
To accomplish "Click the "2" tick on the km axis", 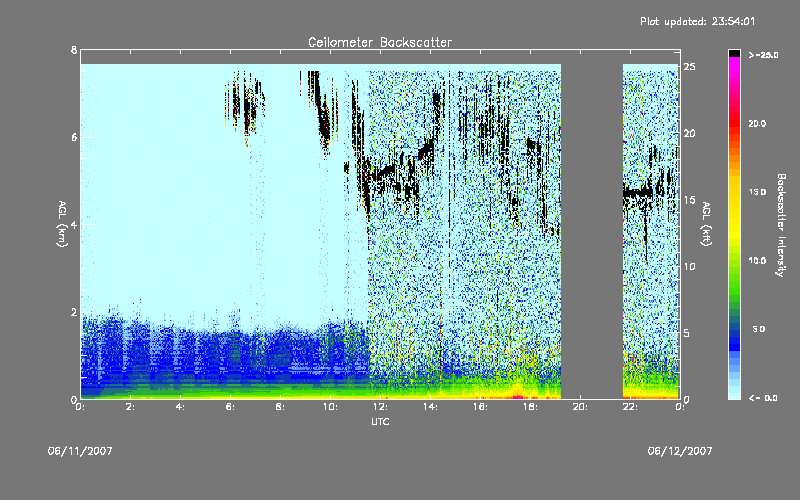I will (x=74, y=312).
